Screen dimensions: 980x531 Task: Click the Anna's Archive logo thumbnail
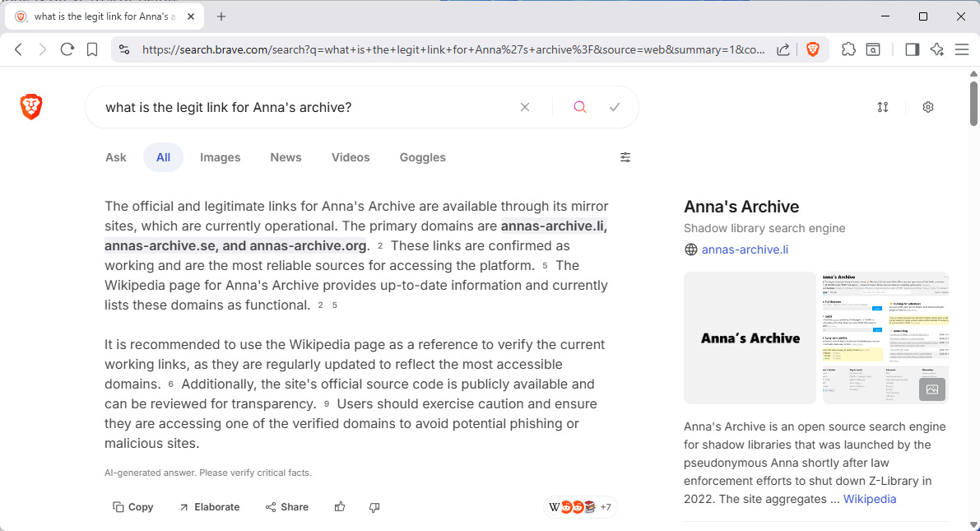click(x=750, y=338)
